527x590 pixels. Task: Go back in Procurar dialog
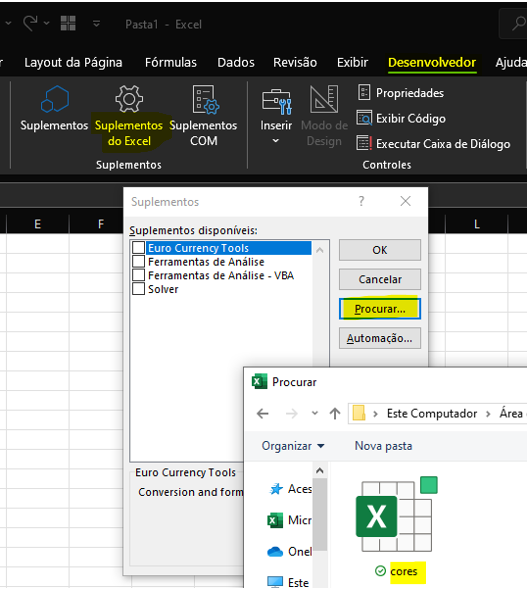263,414
